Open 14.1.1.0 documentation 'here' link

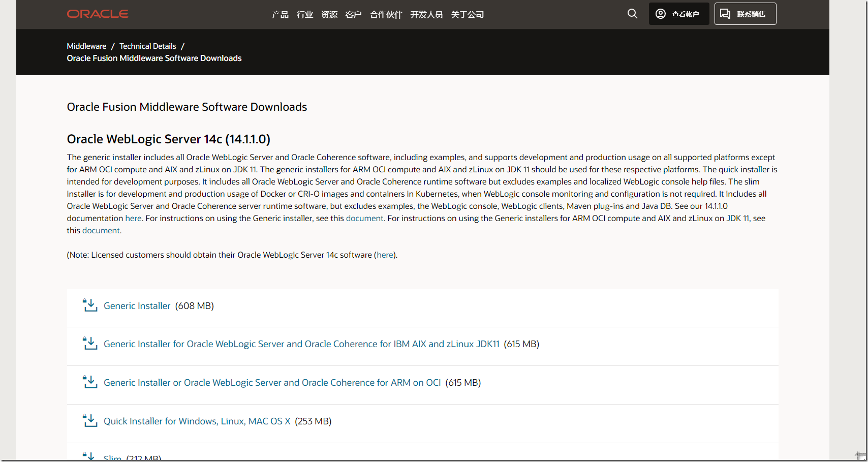(x=133, y=218)
